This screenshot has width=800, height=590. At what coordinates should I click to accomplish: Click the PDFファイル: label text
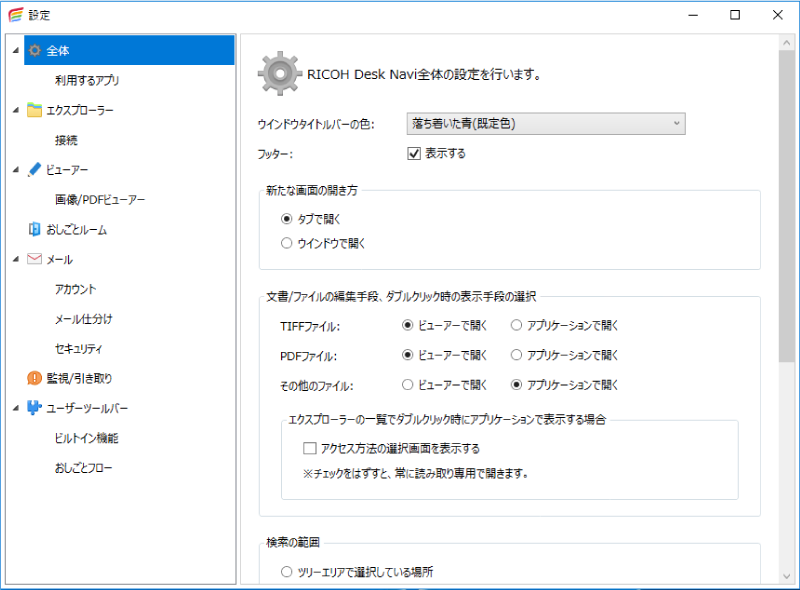[308, 356]
